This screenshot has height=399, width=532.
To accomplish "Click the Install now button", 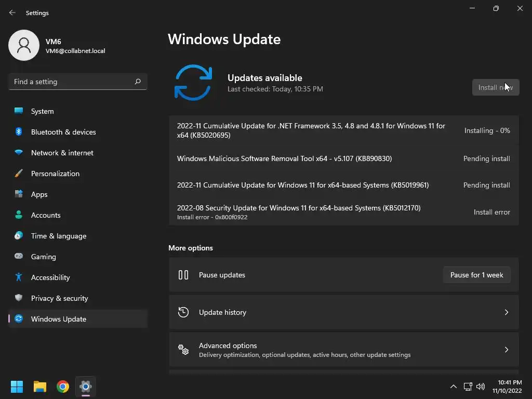I will coord(496,87).
